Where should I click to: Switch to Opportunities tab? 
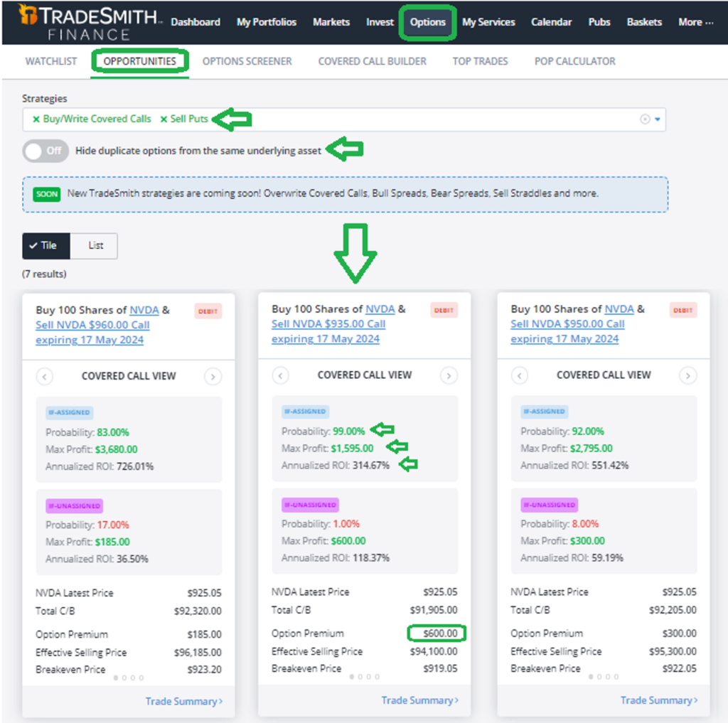(x=140, y=61)
